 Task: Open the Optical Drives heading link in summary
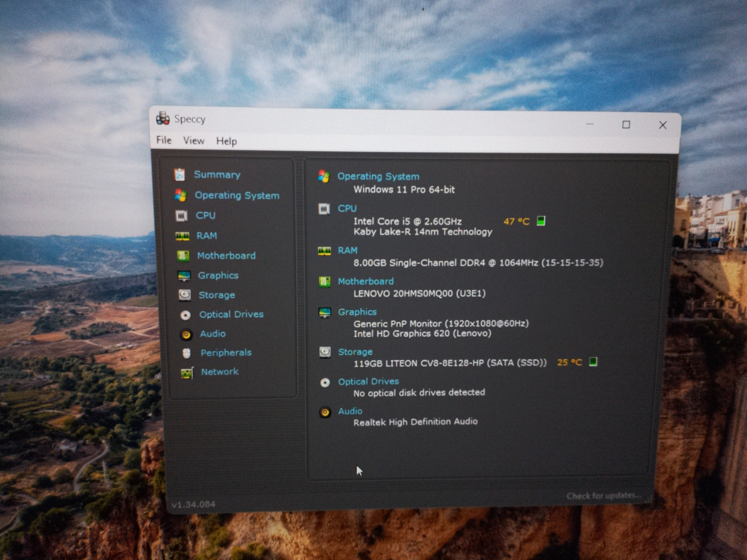click(369, 381)
